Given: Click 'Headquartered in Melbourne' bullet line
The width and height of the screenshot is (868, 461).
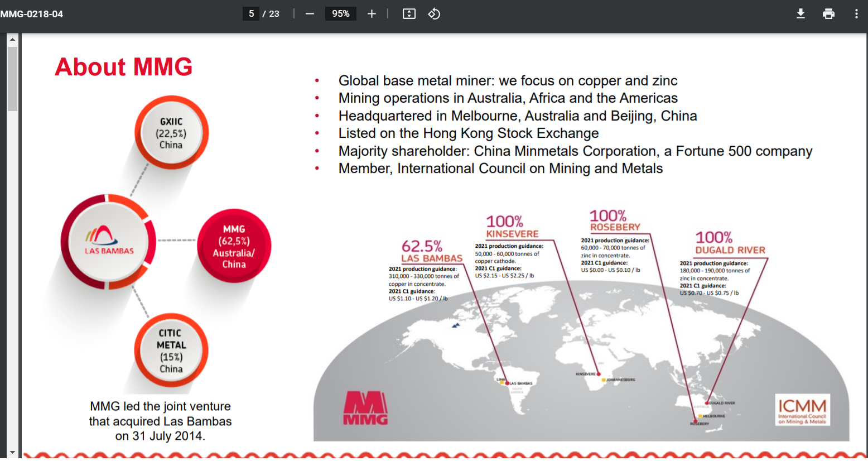Looking at the screenshot, I should coord(518,116).
